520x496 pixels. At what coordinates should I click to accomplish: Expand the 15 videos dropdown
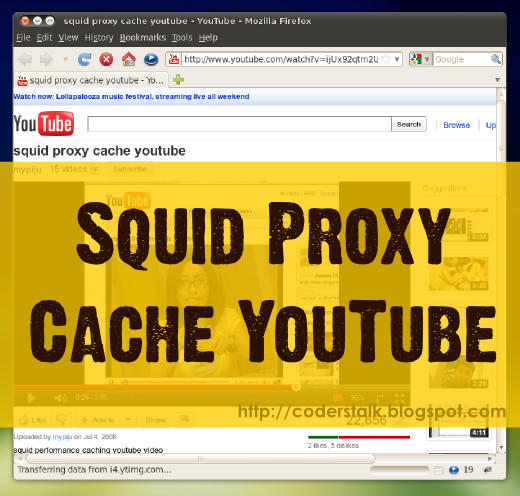pyautogui.click(x=74, y=169)
